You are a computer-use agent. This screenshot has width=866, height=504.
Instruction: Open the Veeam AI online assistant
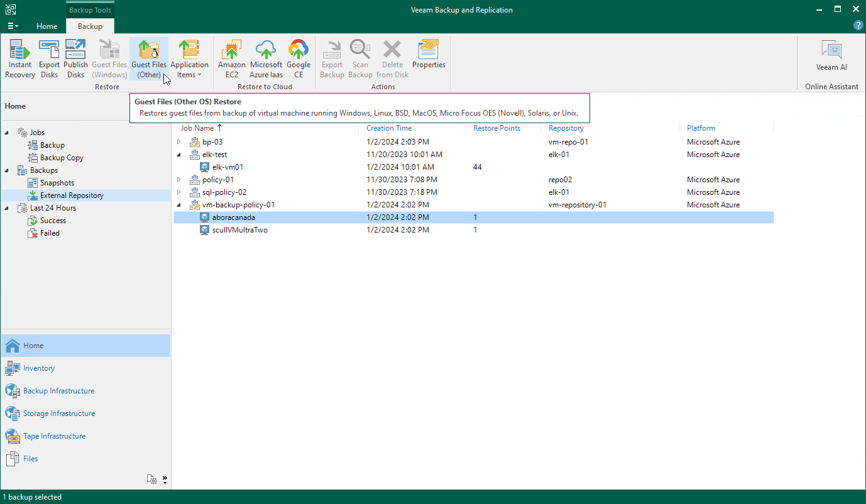(x=831, y=55)
